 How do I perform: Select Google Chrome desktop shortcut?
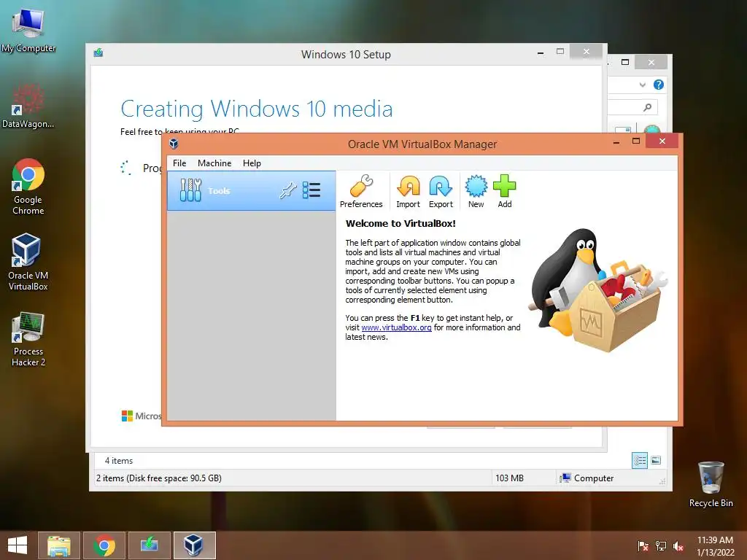coord(28,186)
